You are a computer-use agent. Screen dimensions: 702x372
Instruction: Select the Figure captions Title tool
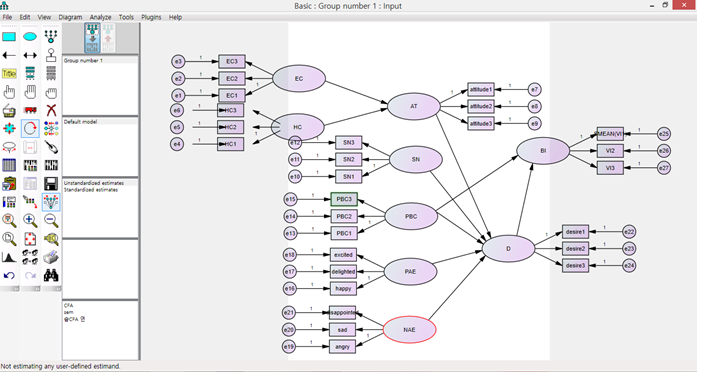click(x=9, y=73)
